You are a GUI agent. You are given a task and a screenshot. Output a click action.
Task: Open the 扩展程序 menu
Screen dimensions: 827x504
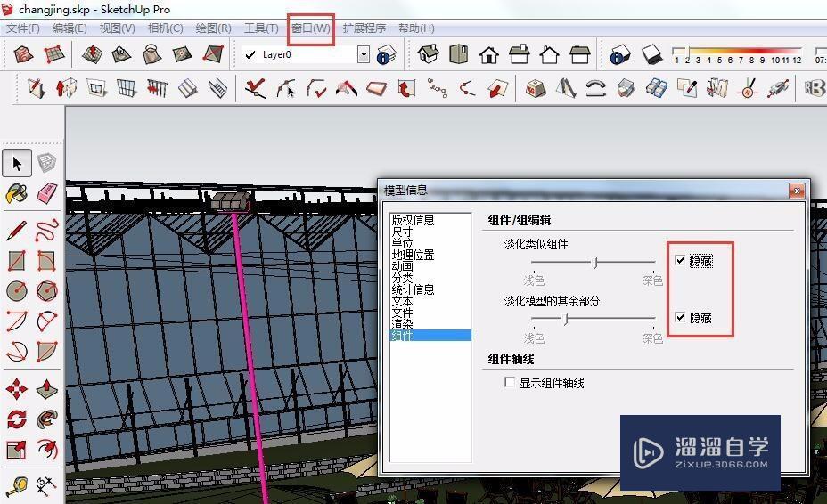point(364,28)
